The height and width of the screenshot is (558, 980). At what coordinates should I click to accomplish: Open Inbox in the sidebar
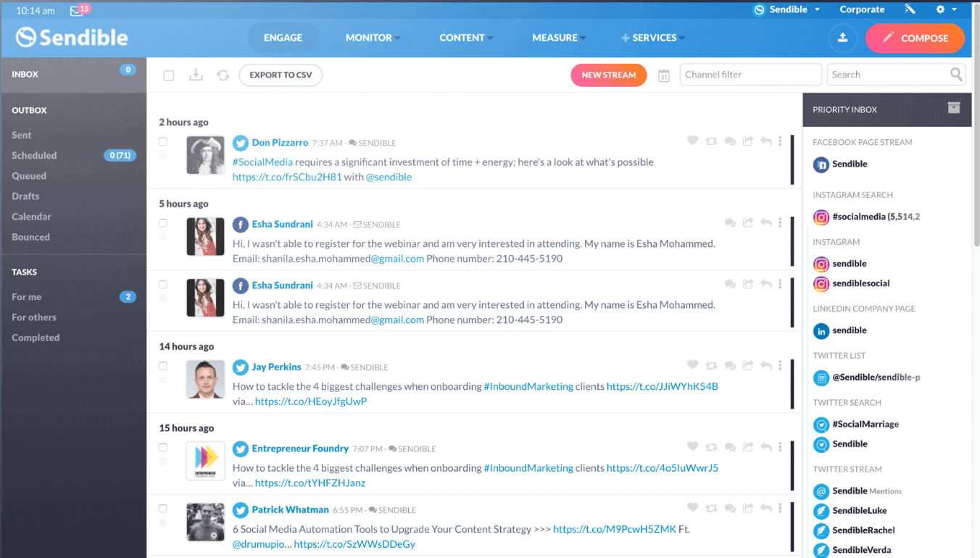pos(74,74)
